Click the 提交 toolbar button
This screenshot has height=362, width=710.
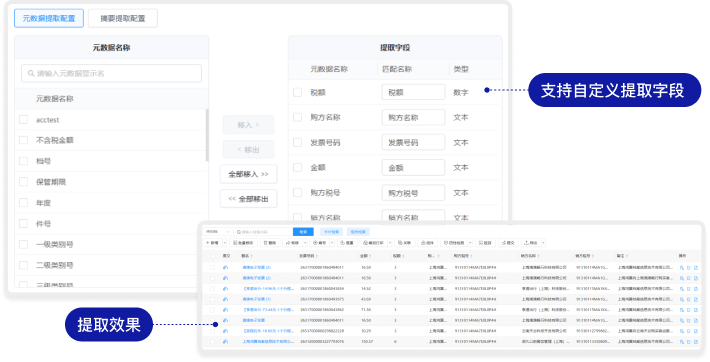pyautogui.click(x=508, y=243)
